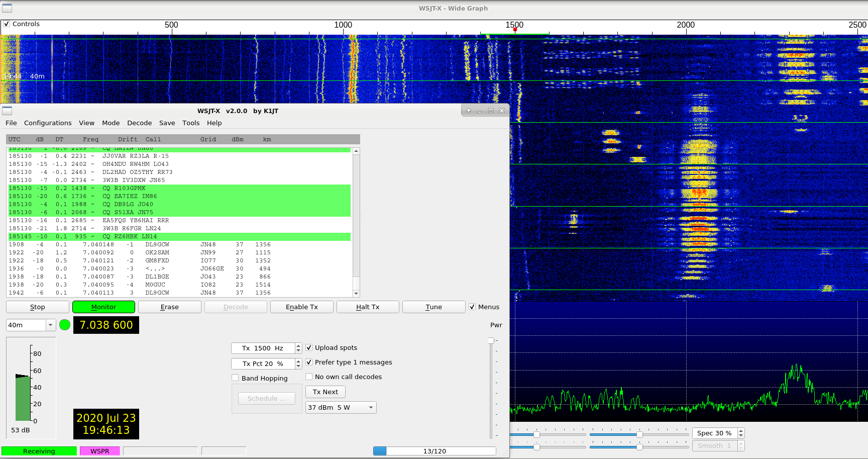Increase Tx Pct value with up arrow
Viewport: 868px width, 459px height.
tap(298, 361)
